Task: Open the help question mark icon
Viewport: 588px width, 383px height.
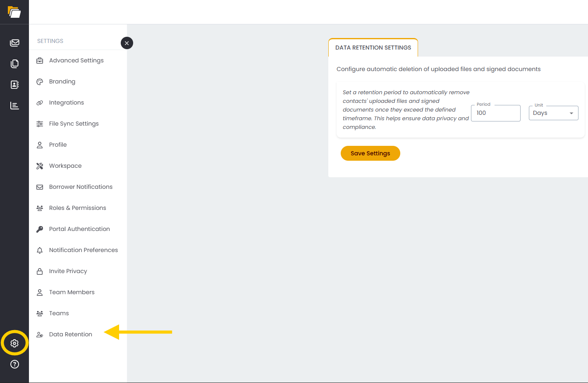Action: (14, 364)
